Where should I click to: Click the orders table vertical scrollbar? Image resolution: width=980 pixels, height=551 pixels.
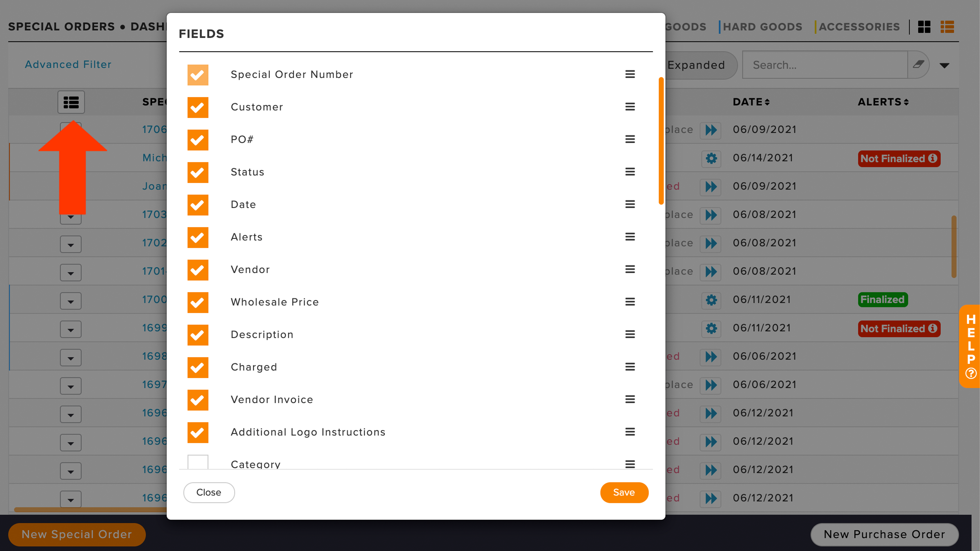click(954, 247)
